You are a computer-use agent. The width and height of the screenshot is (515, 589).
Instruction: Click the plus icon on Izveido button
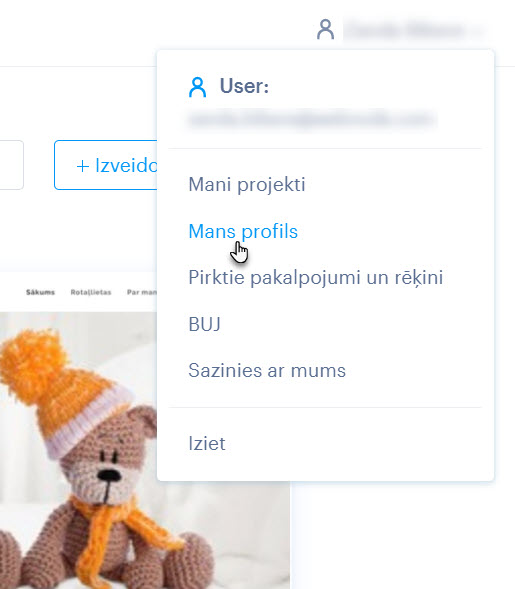83,166
